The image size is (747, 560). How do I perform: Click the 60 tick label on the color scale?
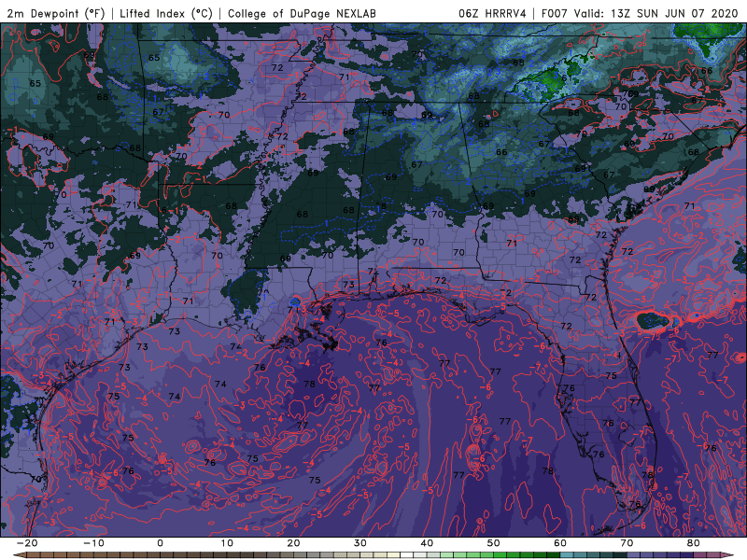[x=560, y=543]
